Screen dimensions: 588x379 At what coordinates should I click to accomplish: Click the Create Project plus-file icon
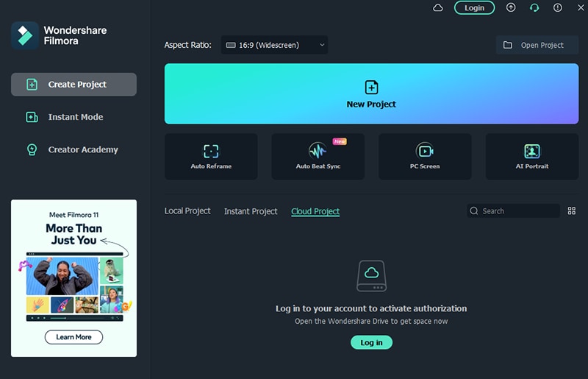[32, 85]
